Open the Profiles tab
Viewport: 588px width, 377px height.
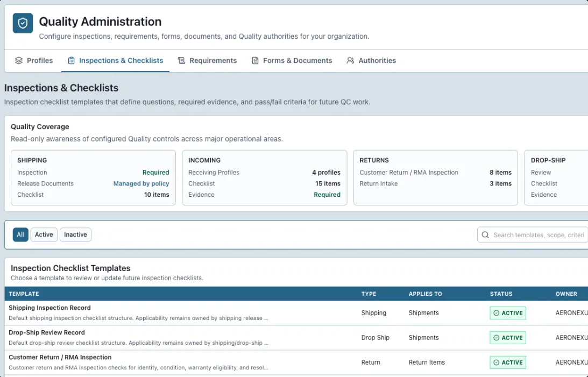click(x=34, y=60)
